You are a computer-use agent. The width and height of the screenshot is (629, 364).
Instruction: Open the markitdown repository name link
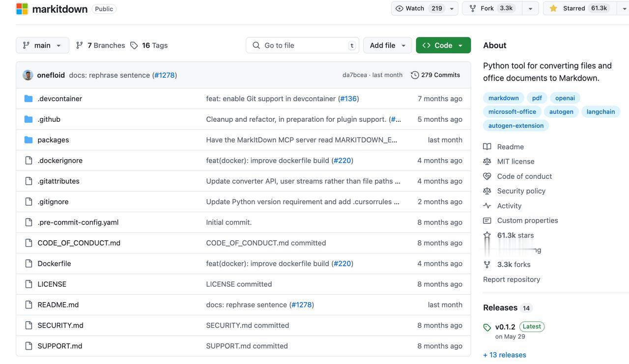pyautogui.click(x=60, y=9)
